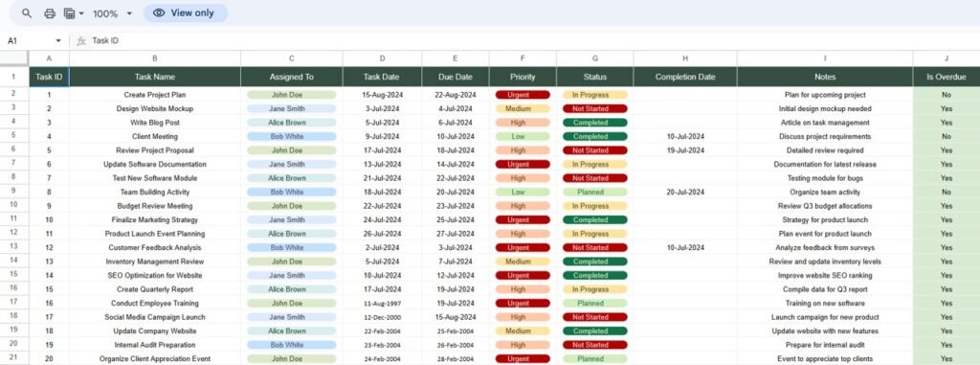
Task: Open the filter views icon
Action: [73, 13]
